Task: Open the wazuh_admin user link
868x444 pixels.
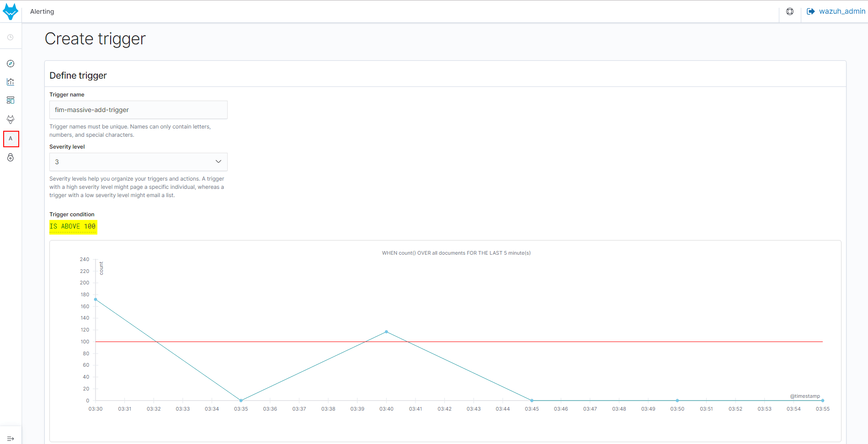Action: (x=841, y=11)
